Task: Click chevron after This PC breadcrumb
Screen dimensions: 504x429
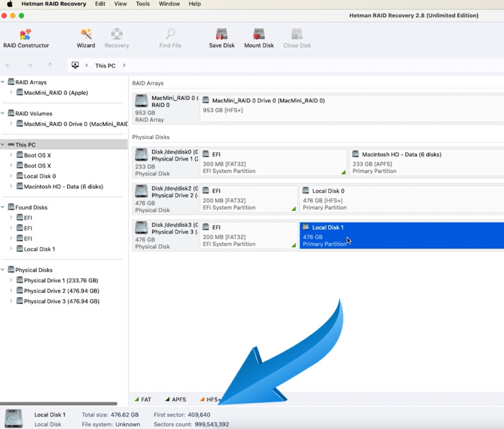Action: coord(124,65)
